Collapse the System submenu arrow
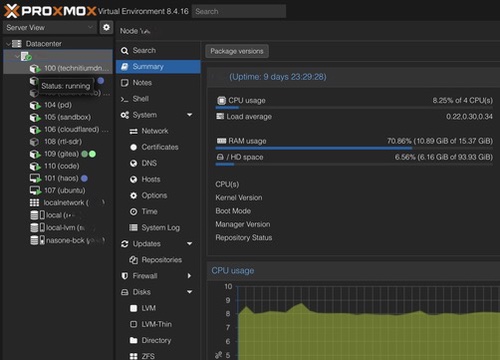The width and height of the screenshot is (500, 360). click(189, 115)
